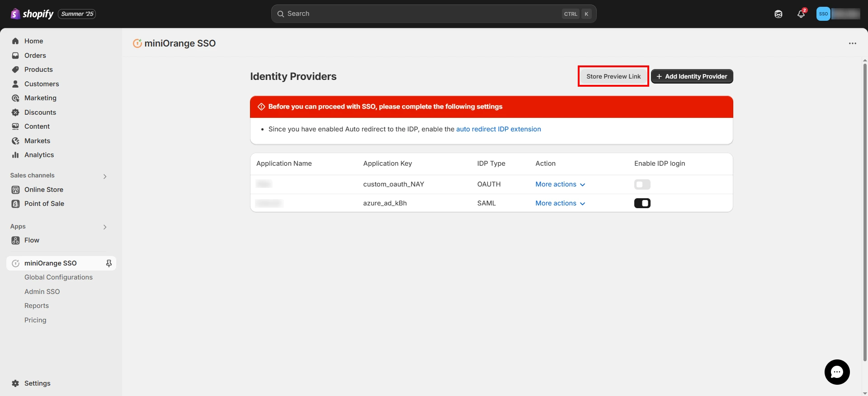This screenshot has height=396, width=868.
Task: Expand the Sales channels section
Action: pyautogui.click(x=105, y=176)
